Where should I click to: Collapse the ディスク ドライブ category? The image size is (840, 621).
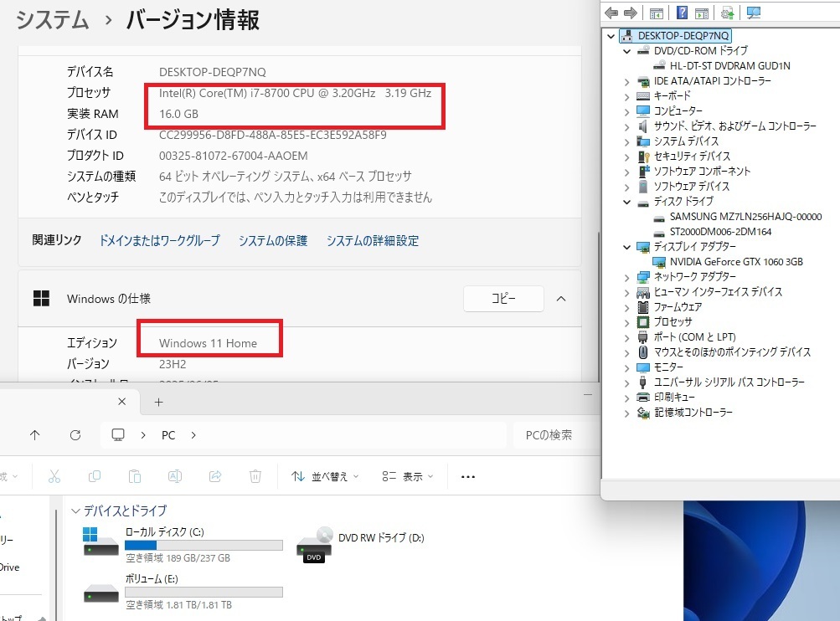pos(626,202)
